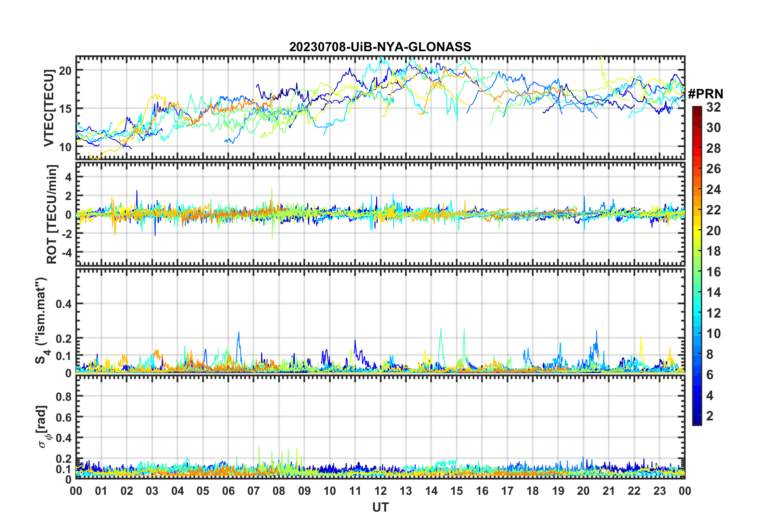
Task: Click the S4 plot area
Action: [380, 320]
